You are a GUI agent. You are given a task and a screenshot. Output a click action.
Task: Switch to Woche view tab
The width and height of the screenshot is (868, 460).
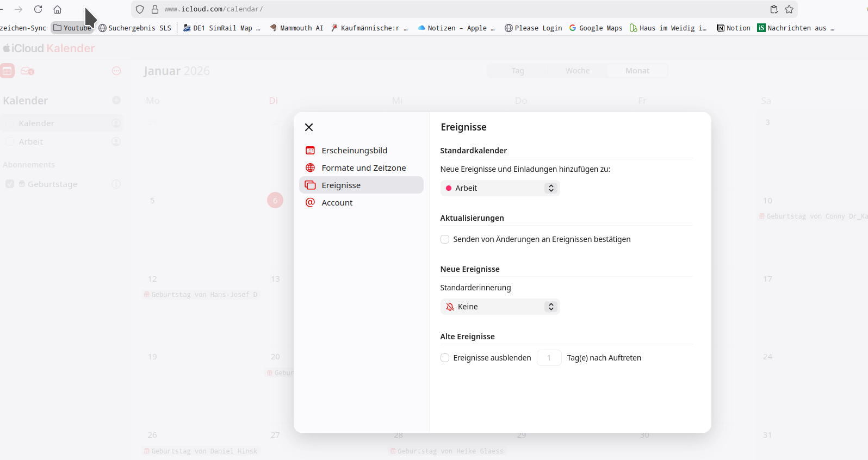(577, 71)
